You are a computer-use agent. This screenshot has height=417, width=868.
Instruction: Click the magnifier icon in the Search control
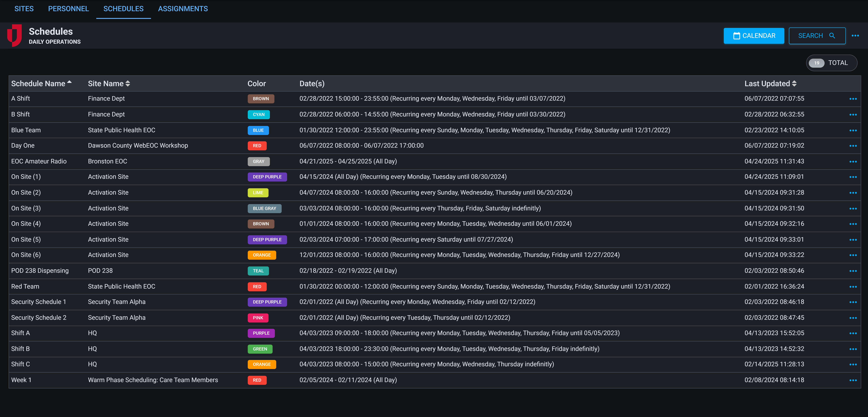click(x=832, y=35)
